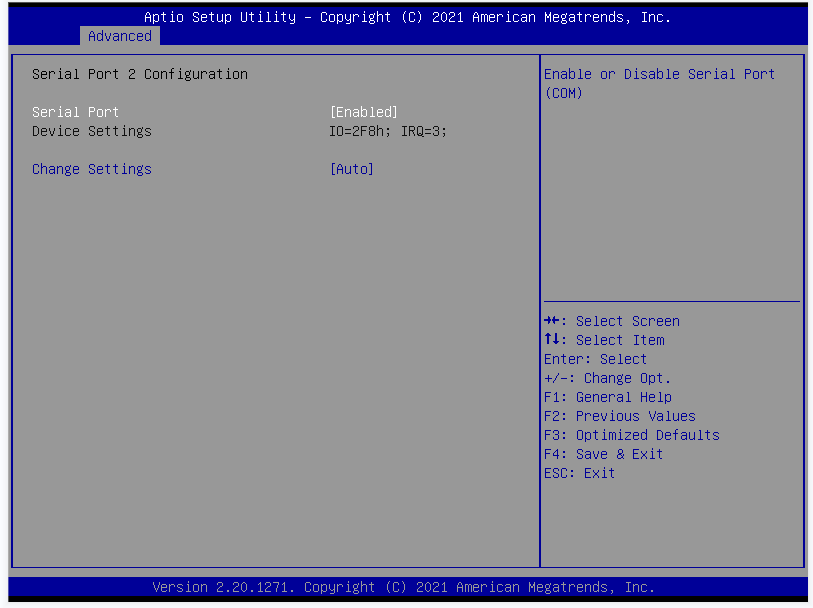Viewport: 813px width, 608px height.
Task: Click the Enter: Select key hint
Action: pyautogui.click(x=595, y=359)
